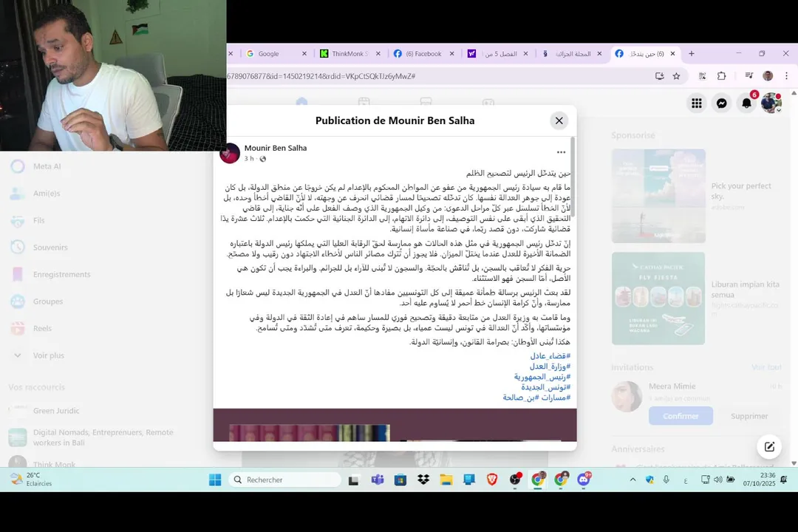
Task: Open the three-dot options menu of the post
Action: (x=561, y=152)
